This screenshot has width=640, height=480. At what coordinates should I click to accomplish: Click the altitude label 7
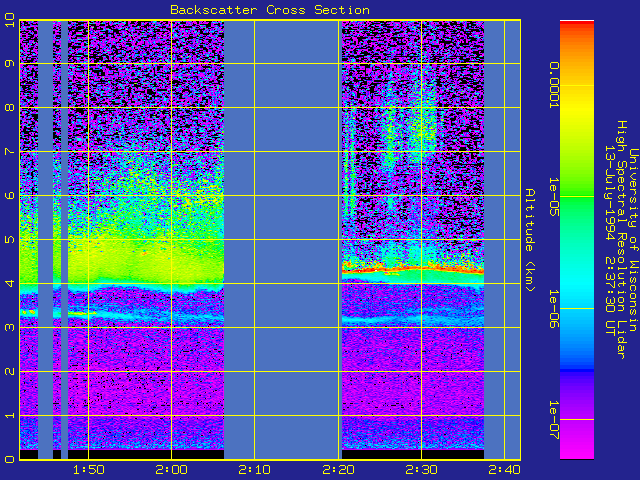tap(10, 152)
